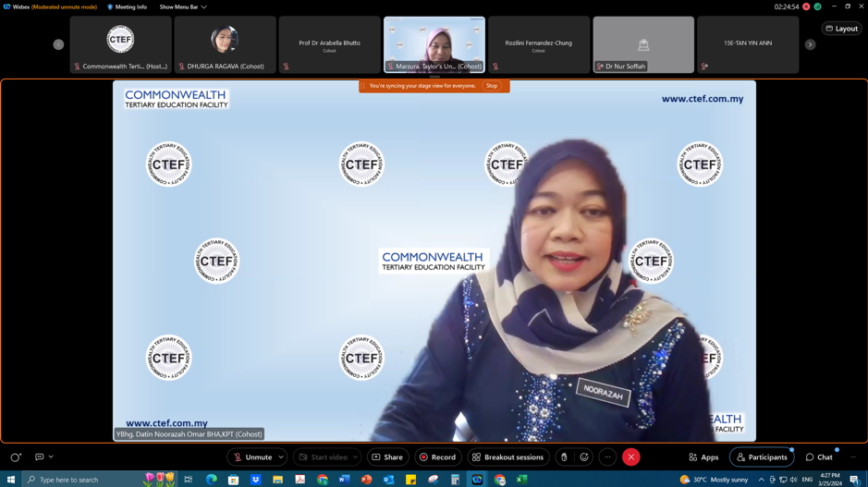Select the 15E-TAN YIN ANN tile
Screen dimensions: 868x487
point(748,44)
